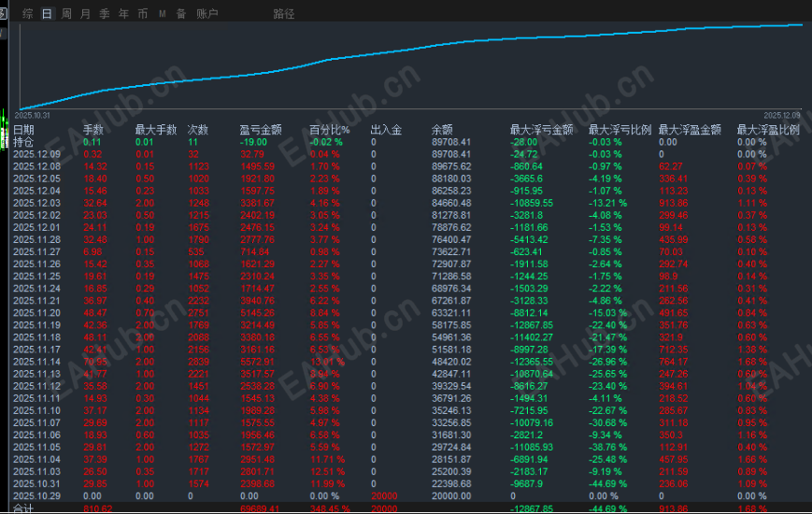Screen dimensions: 812x514
Task: Click the 最大浮亏比例 column header
Action: coord(620,130)
